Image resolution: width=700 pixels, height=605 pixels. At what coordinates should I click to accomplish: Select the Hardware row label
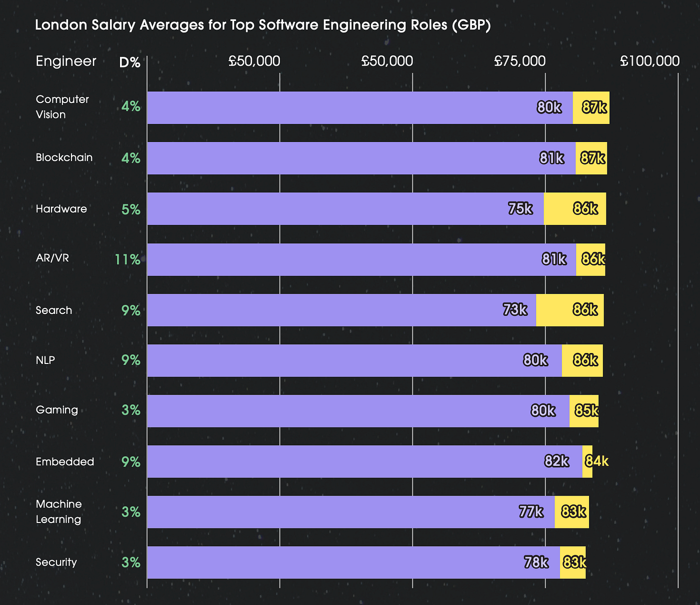61,208
